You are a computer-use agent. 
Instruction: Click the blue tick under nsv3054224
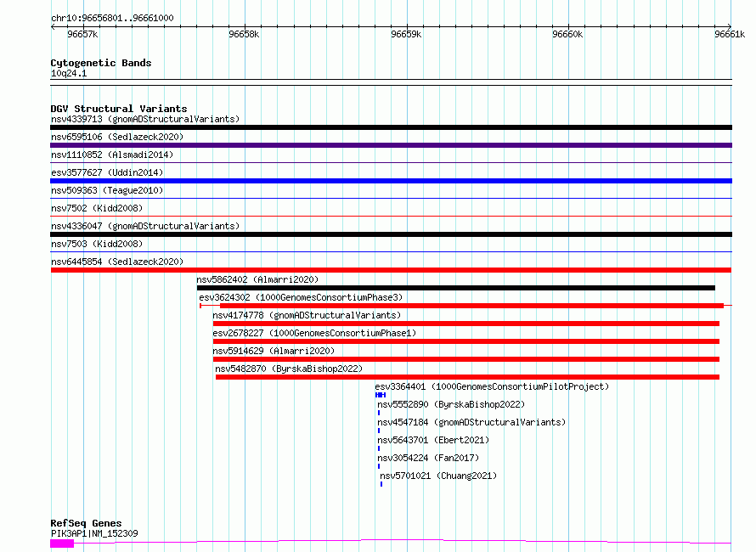click(x=379, y=466)
